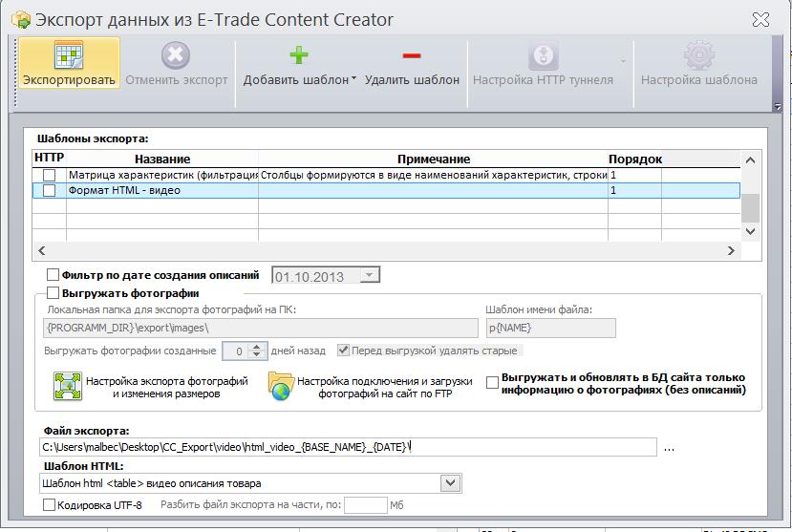
Task: Toggle HTTP checkbox for Матрица характеристик row
Action: coord(49,175)
